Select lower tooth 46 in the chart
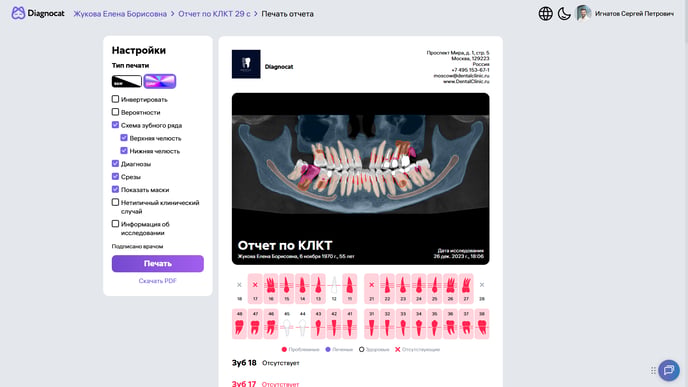 coord(271,324)
